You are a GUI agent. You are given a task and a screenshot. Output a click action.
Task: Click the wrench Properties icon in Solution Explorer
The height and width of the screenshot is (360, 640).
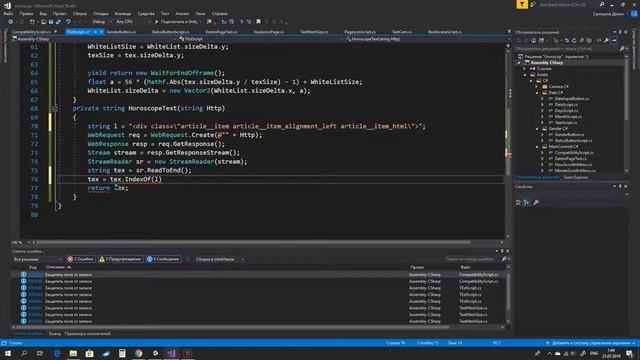606,40
